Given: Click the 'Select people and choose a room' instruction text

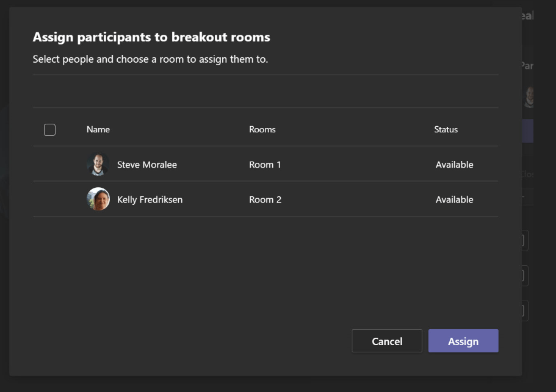Looking at the screenshot, I should pos(150,60).
